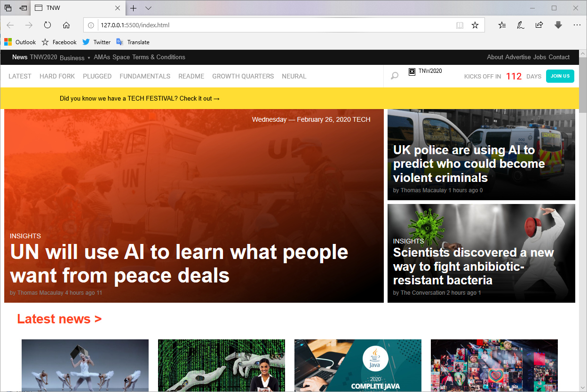Open the Twitter bookmark
Viewport: 587px width, 392px height.
(x=96, y=42)
